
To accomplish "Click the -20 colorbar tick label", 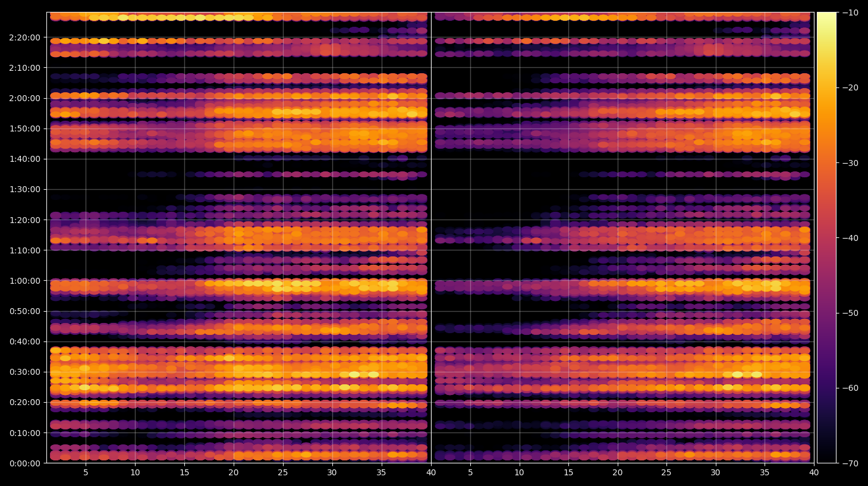I will 850,87.
